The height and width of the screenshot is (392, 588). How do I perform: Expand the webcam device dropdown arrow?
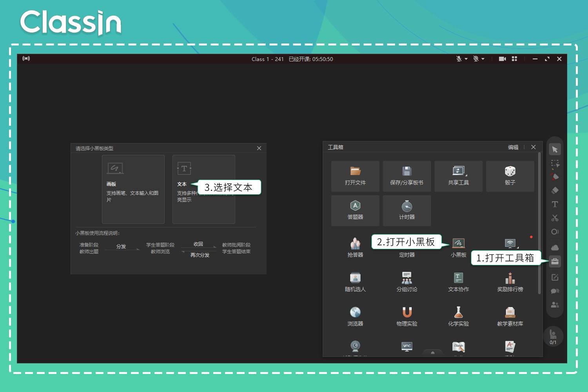(483, 59)
